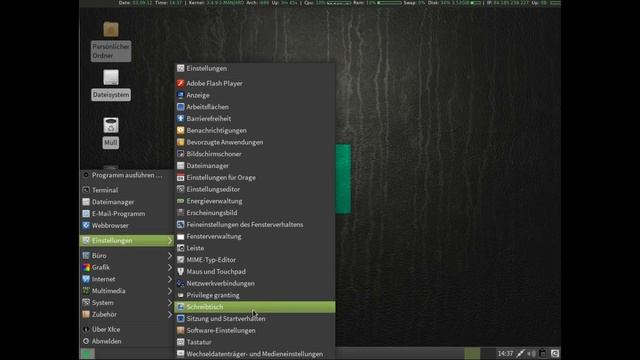The image size is (640, 360).
Task: Click the clipboard icon in system tray
Action: coord(542,353)
